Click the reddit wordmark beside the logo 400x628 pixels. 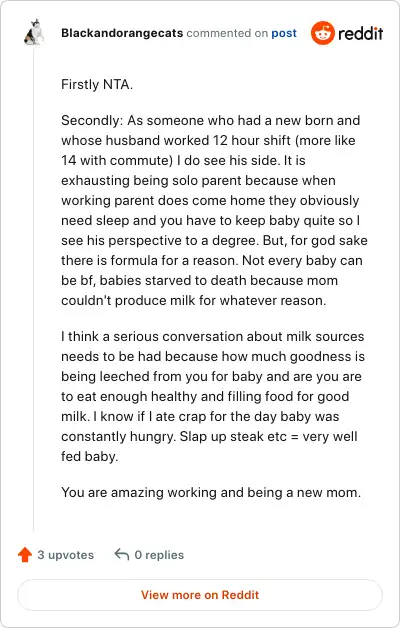tap(360, 34)
